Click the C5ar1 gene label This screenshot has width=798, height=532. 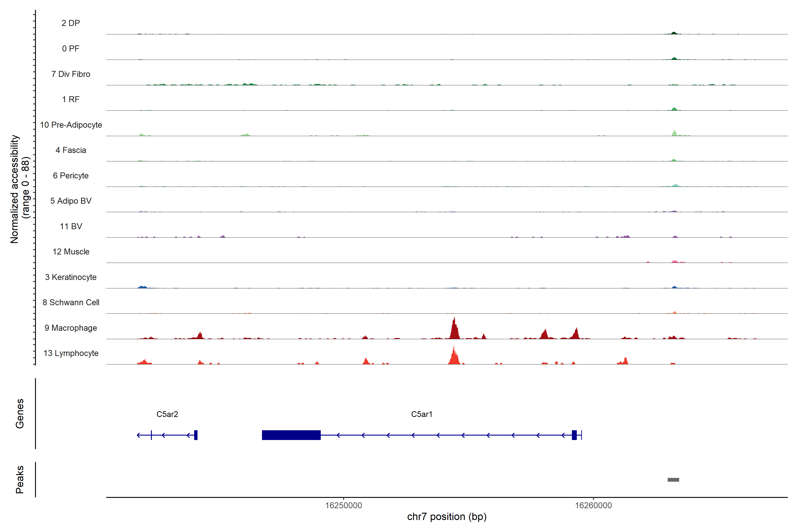(x=421, y=414)
